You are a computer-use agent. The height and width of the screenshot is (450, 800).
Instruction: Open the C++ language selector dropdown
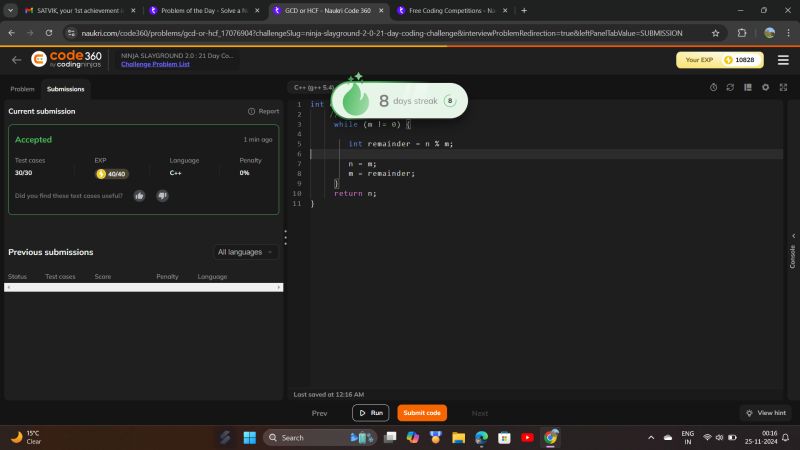(x=313, y=88)
